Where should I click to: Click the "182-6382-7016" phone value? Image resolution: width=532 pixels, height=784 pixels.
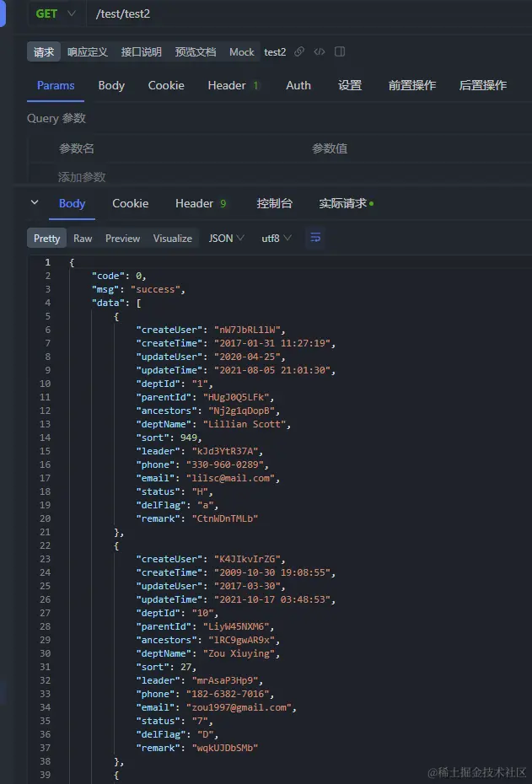(228, 695)
